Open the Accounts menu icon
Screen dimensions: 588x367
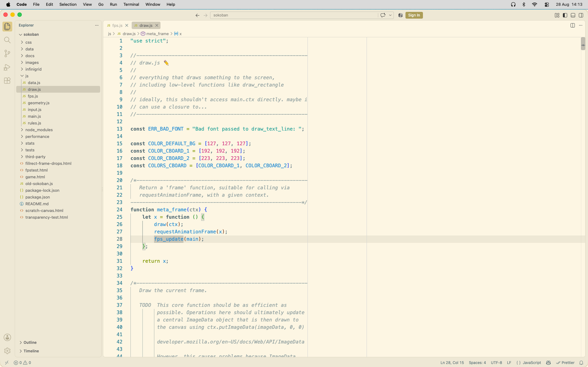tap(7, 337)
